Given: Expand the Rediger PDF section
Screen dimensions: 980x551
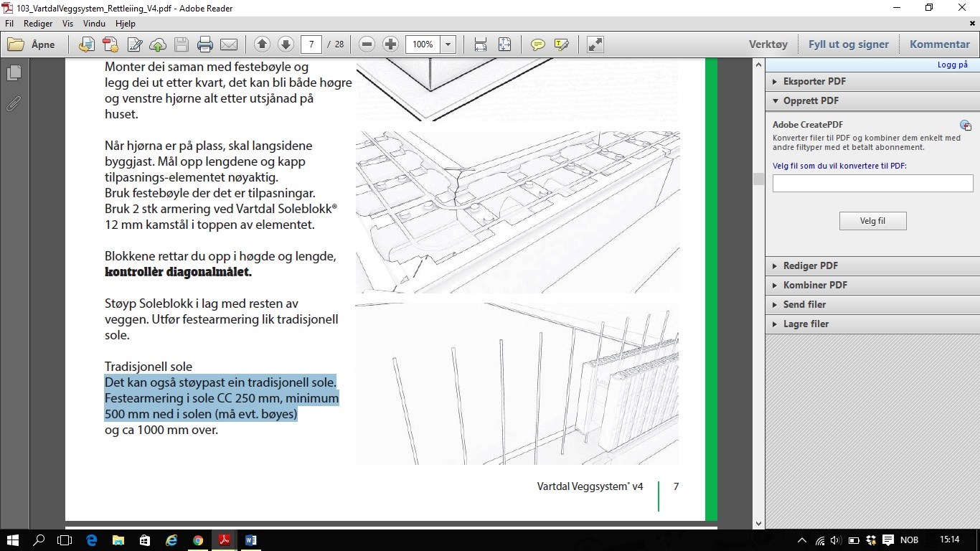Looking at the screenshot, I should [x=810, y=265].
